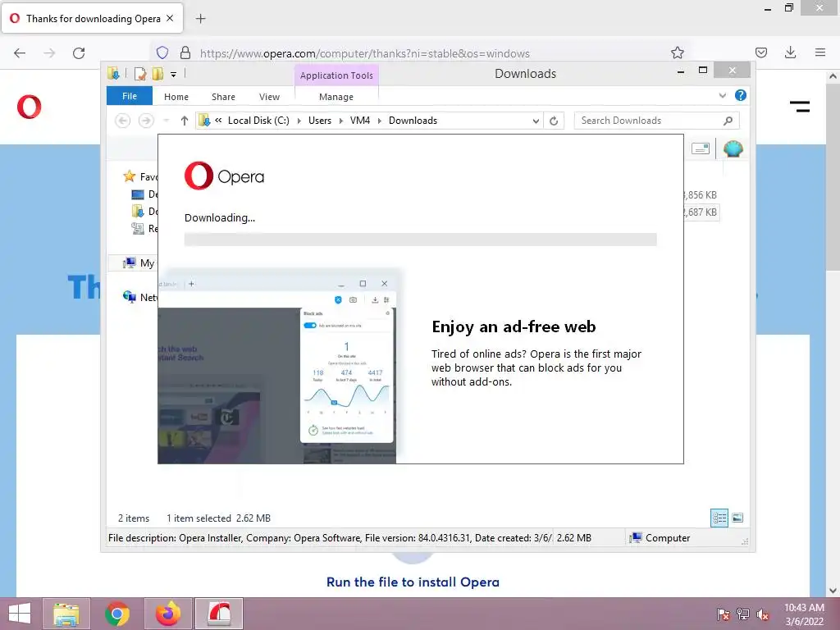Open Firefox downloads panel arrow
Image resolution: width=840 pixels, height=630 pixels.
pyautogui.click(x=790, y=52)
